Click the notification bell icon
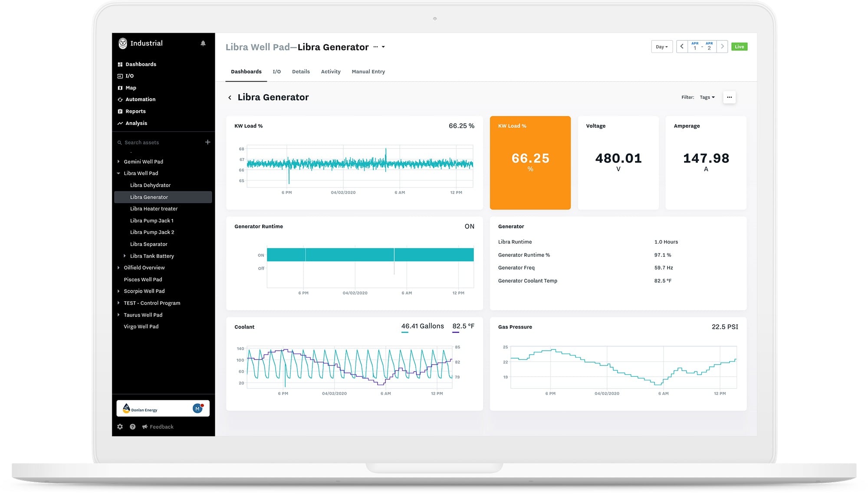 [203, 43]
